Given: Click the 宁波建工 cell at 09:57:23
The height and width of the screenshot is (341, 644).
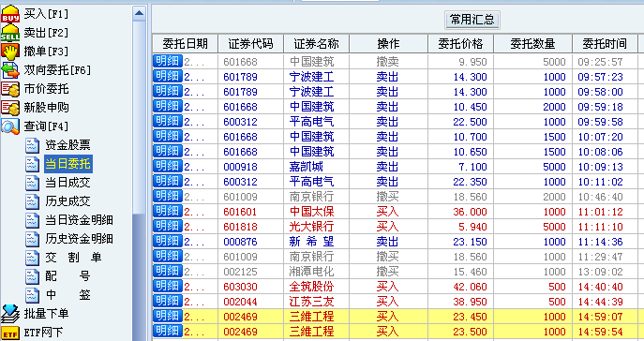Looking at the screenshot, I should point(312,77).
